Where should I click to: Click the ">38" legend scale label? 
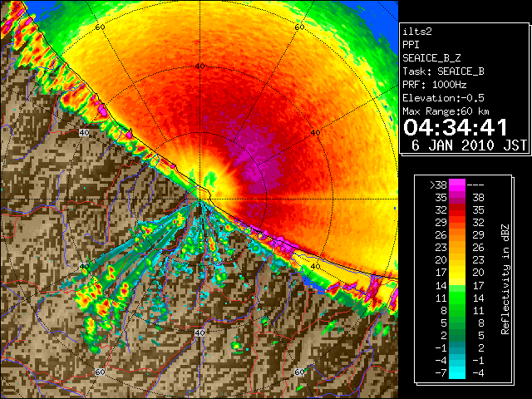coord(438,185)
